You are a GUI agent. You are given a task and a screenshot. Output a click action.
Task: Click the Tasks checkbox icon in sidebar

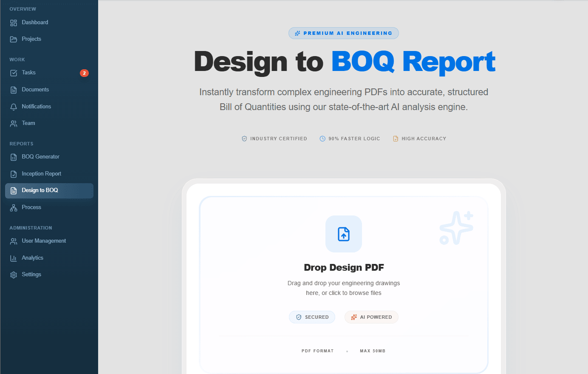(x=14, y=73)
